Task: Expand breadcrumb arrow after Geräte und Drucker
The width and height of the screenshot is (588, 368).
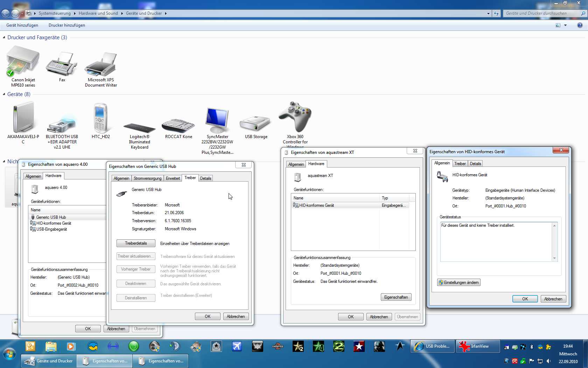Action: pos(166,13)
